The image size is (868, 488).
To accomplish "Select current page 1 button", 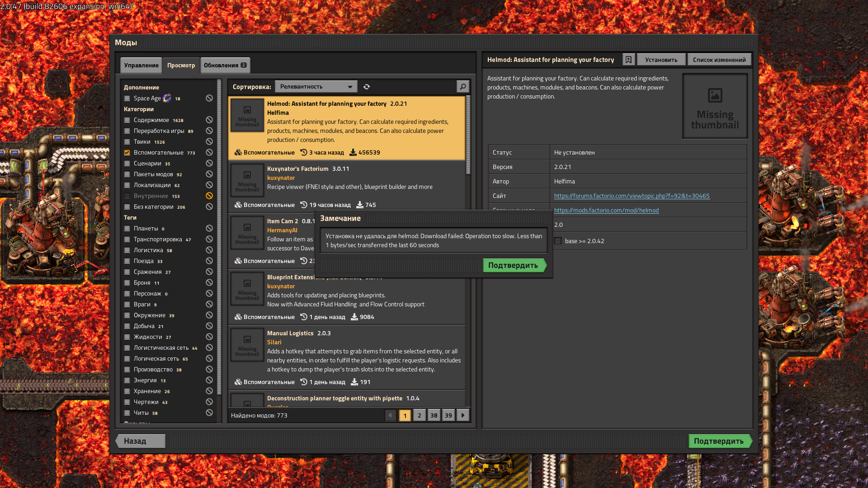I will click(x=405, y=415).
